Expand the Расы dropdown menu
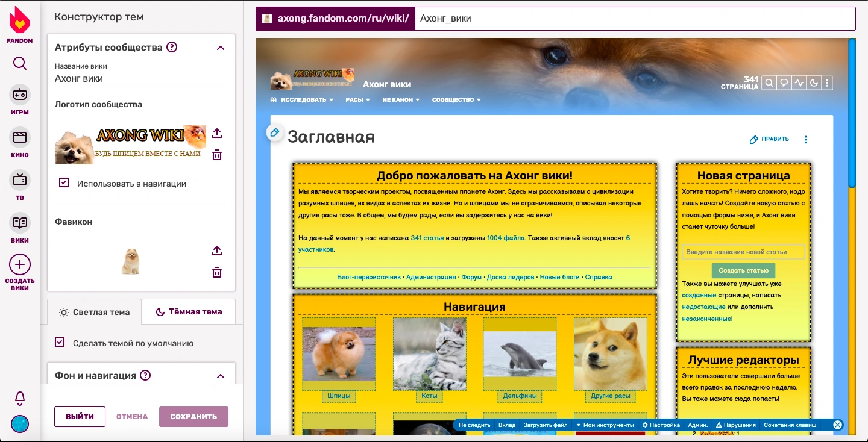This screenshot has height=442, width=868. 358,100
